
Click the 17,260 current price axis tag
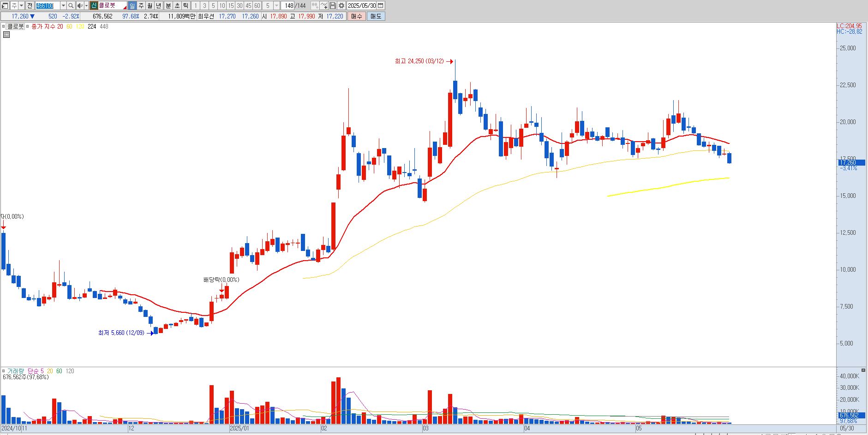click(851, 162)
